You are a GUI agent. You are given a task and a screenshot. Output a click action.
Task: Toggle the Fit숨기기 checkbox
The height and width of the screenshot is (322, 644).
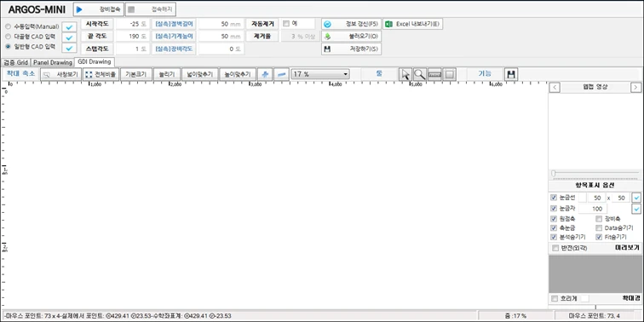599,237
